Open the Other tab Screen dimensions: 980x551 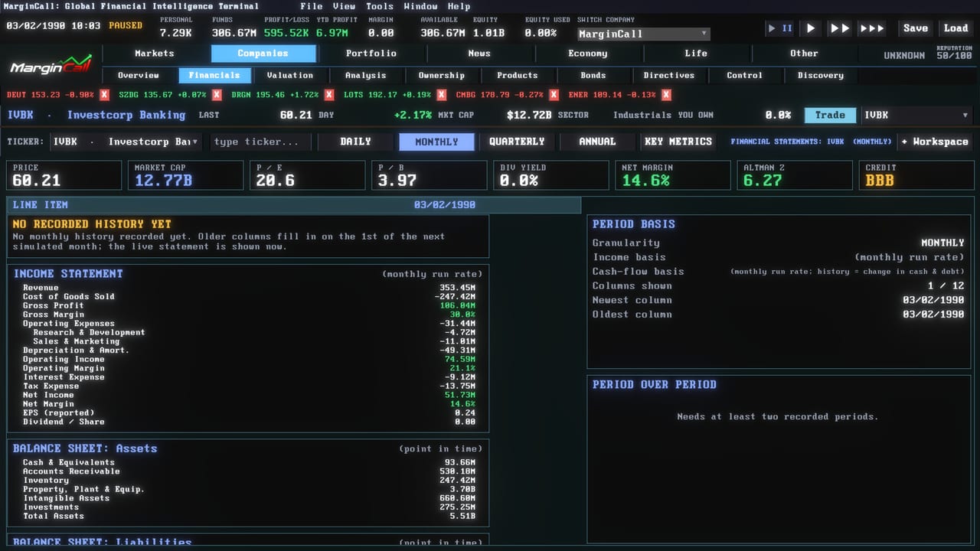pos(804,54)
